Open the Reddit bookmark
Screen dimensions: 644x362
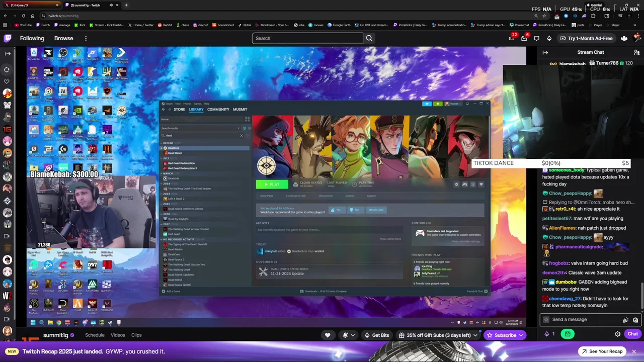click(165, 25)
